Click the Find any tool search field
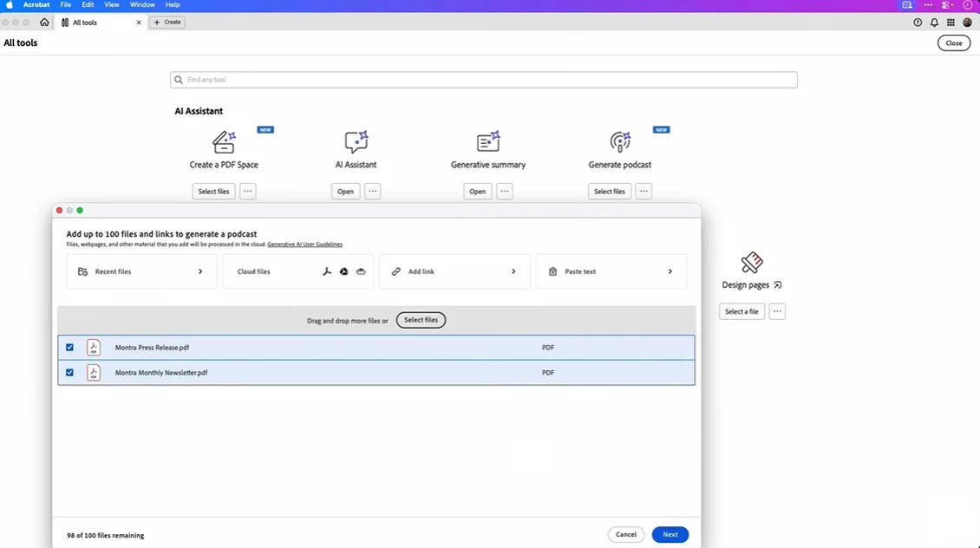Image resolution: width=980 pixels, height=548 pixels. click(x=484, y=80)
